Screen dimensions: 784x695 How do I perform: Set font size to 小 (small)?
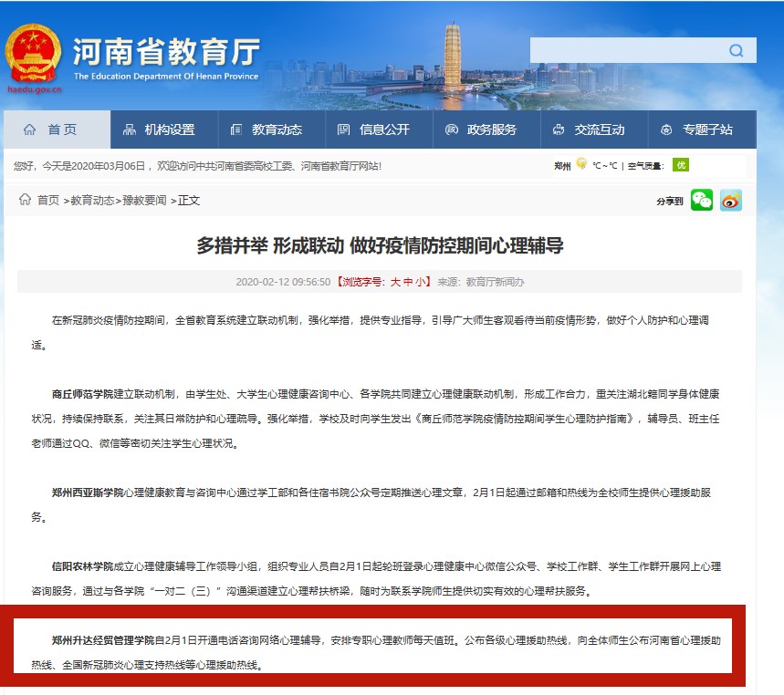click(422, 282)
